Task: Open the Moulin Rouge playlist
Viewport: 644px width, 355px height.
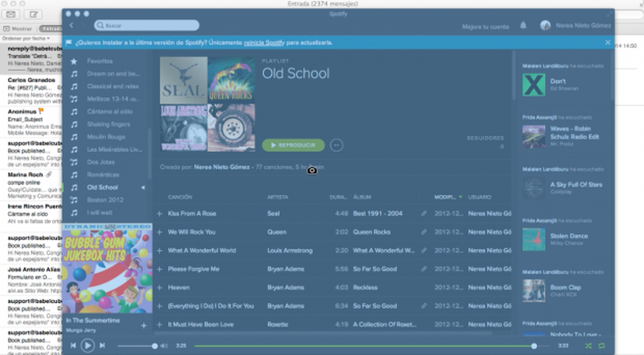Action: [106, 137]
